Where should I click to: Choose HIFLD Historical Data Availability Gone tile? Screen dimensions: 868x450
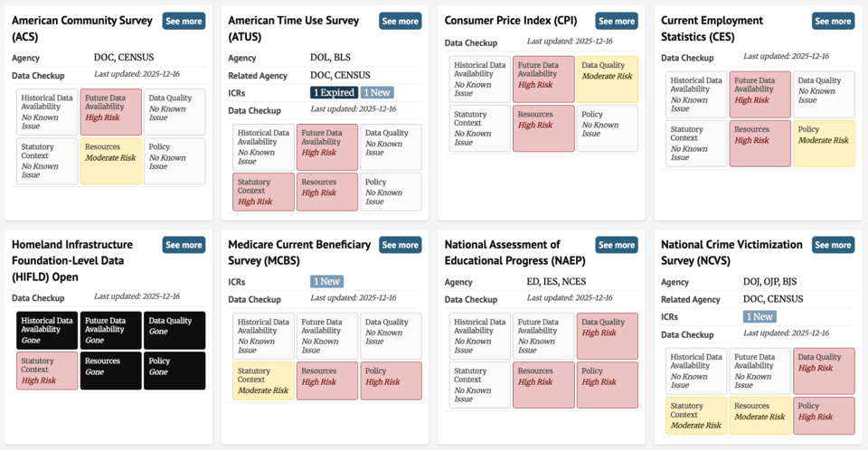tap(47, 331)
